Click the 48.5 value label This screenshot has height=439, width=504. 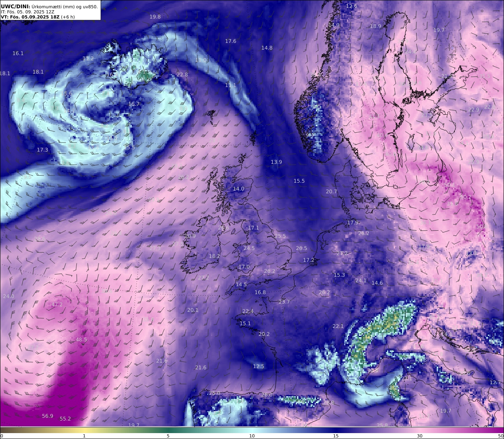tap(82, 340)
